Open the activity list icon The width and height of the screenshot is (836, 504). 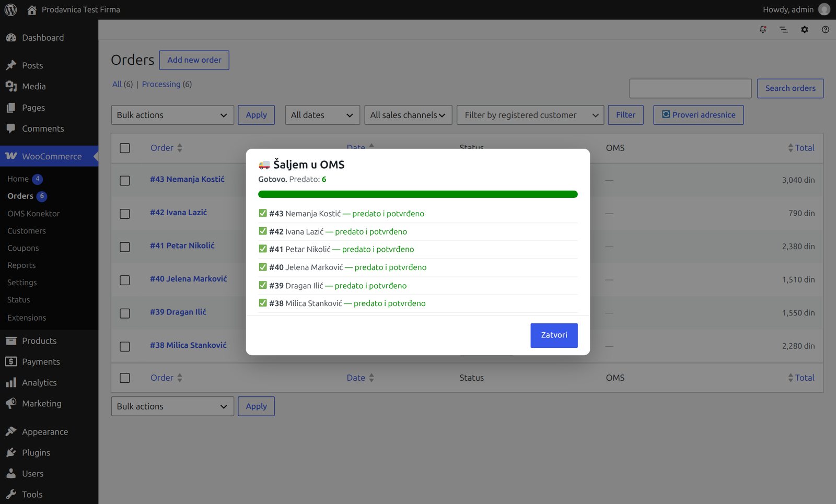(784, 30)
